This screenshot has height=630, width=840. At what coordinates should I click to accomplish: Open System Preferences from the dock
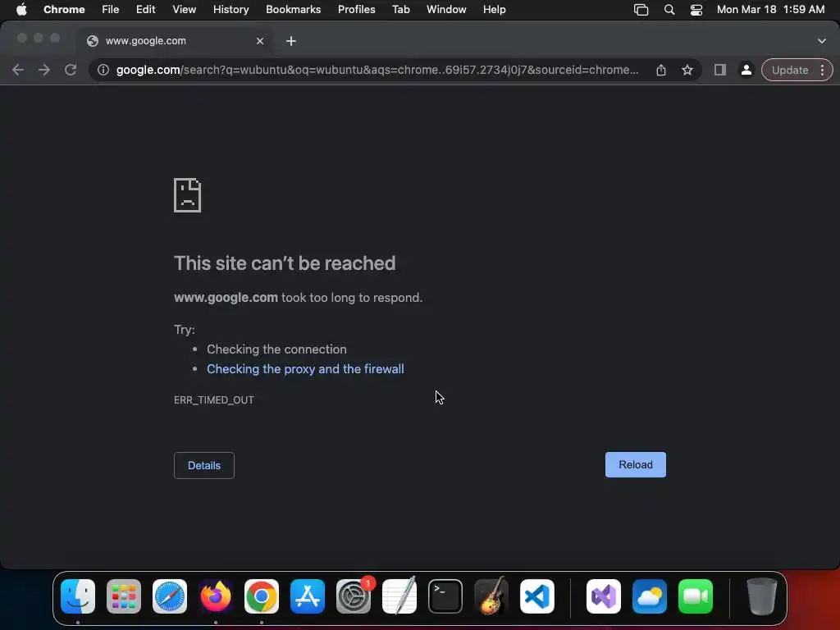pos(354,596)
